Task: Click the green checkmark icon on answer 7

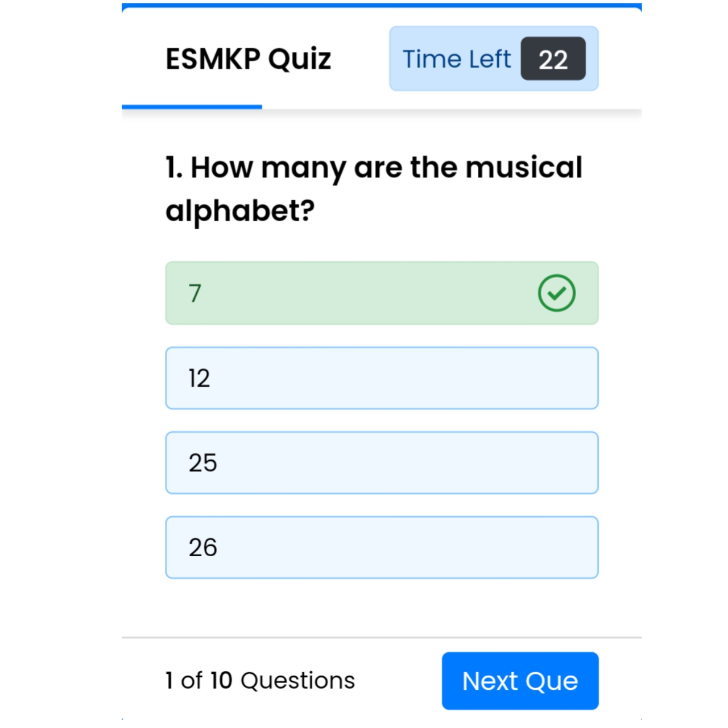Action: tap(556, 293)
